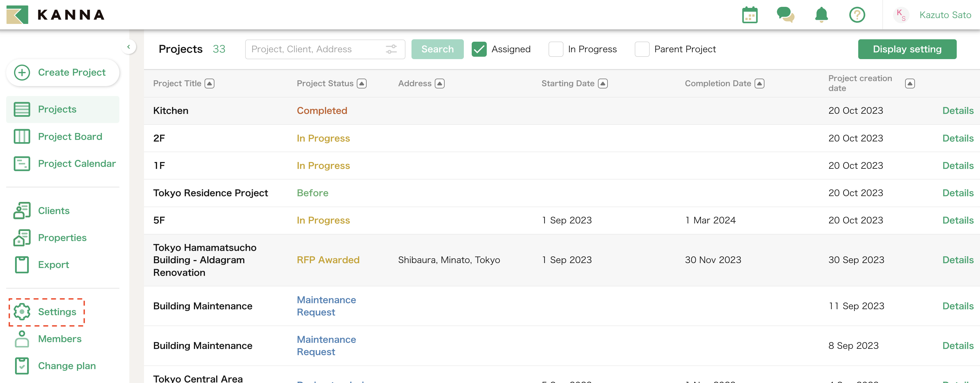
Task: Open the chat messages icon
Action: (785, 15)
